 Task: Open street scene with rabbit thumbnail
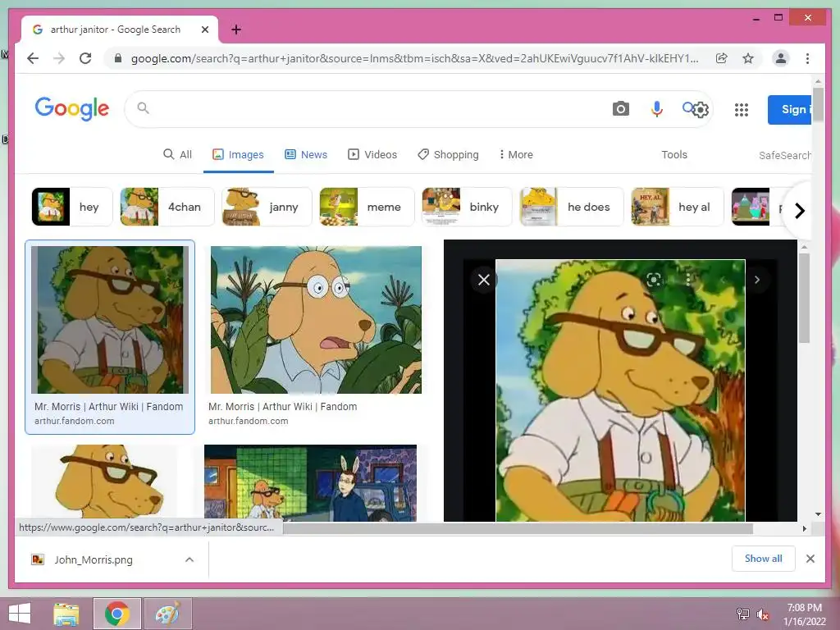coord(310,482)
